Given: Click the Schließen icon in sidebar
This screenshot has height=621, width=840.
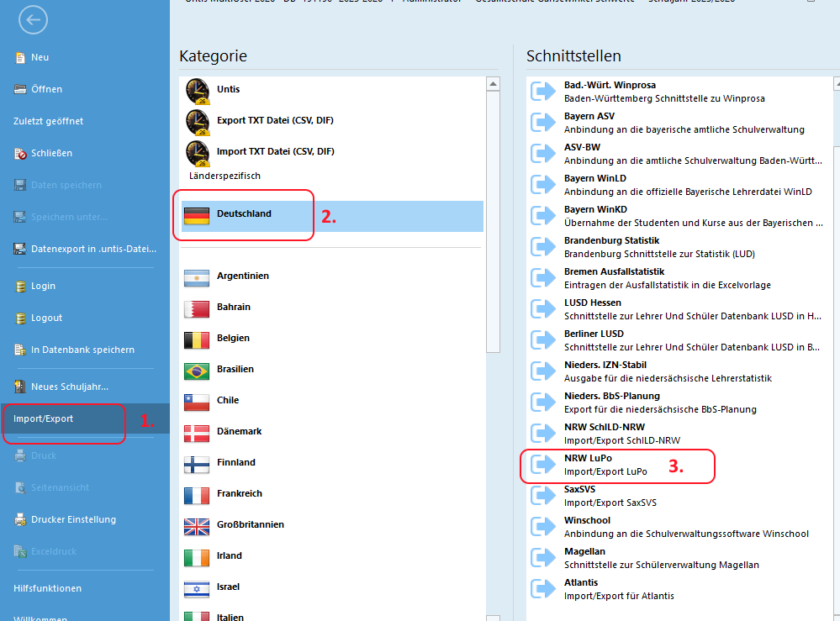Looking at the screenshot, I should click(21, 154).
